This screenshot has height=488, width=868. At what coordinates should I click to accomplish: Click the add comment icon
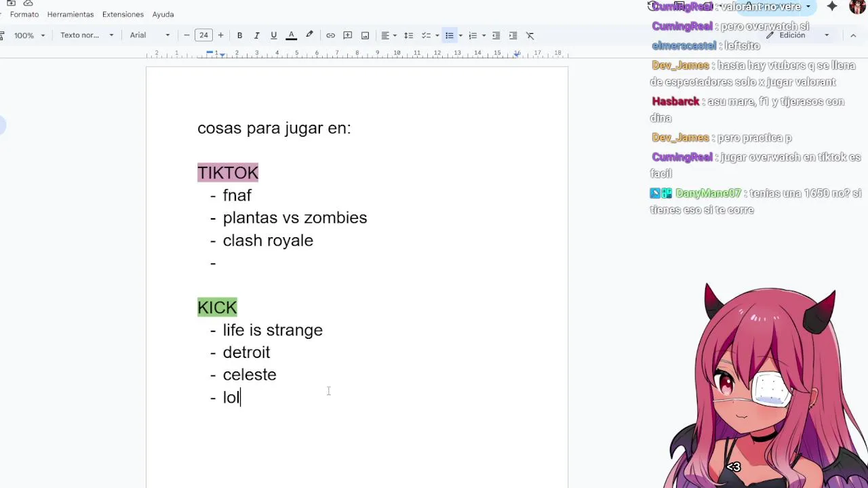coord(347,35)
